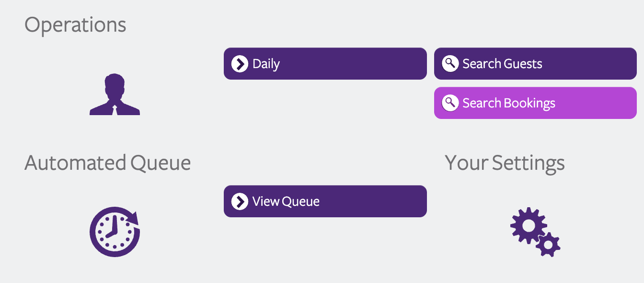Click the Your Settings section heading
Viewport: 644px width, 283px height.
(505, 164)
